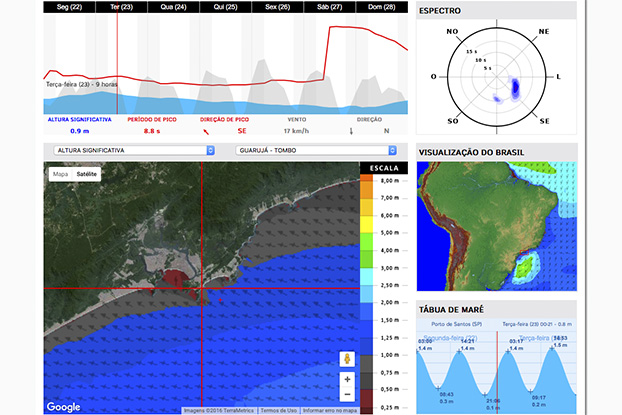Click the Street View pegman icon
Image resolution: width=622 pixels, height=415 pixels.
point(347,359)
